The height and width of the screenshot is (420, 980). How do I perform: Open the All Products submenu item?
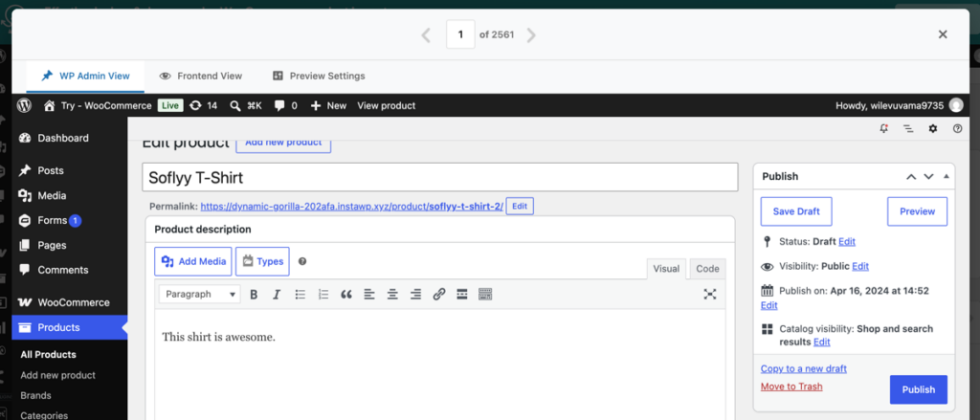tap(48, 354)
